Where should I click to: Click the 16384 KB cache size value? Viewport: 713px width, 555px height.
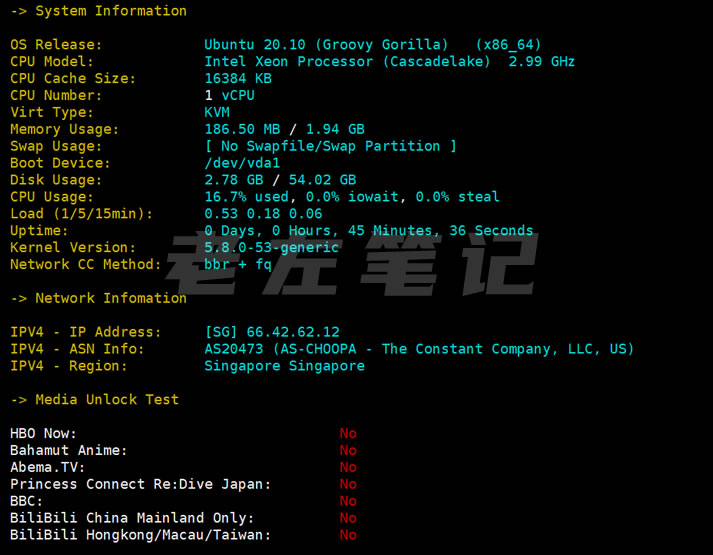tap(237, 78)
